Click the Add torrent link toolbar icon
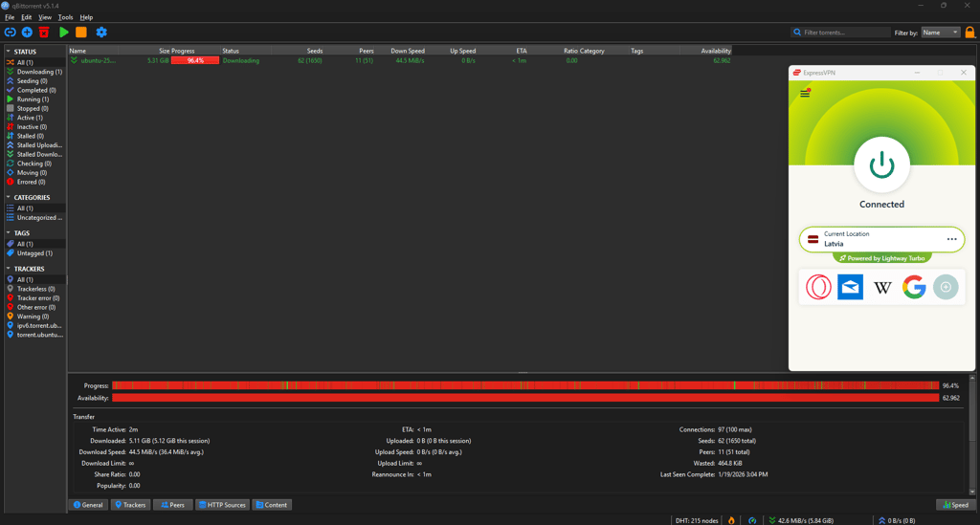980x525 pixels. [x=10, y=32]
